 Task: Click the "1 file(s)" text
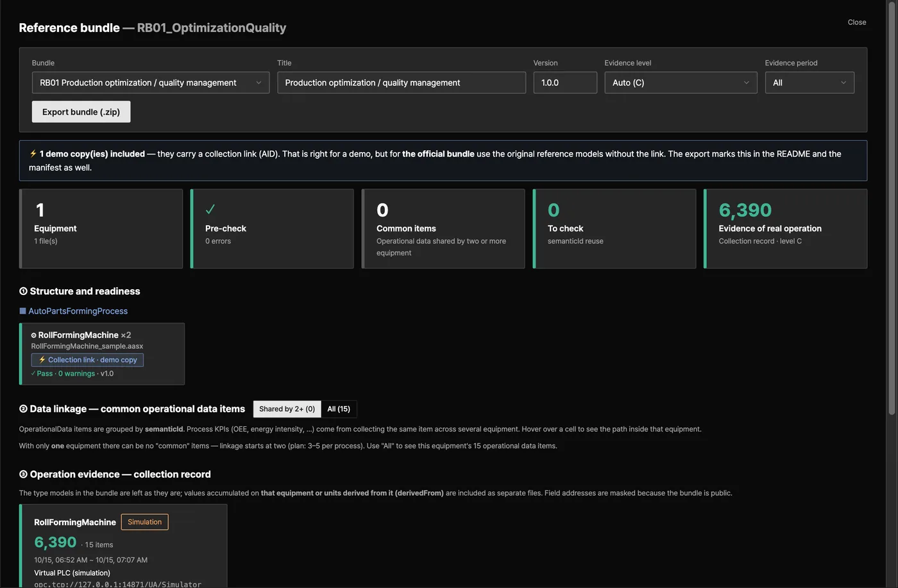pyautogui.click(x=46, y=241)
